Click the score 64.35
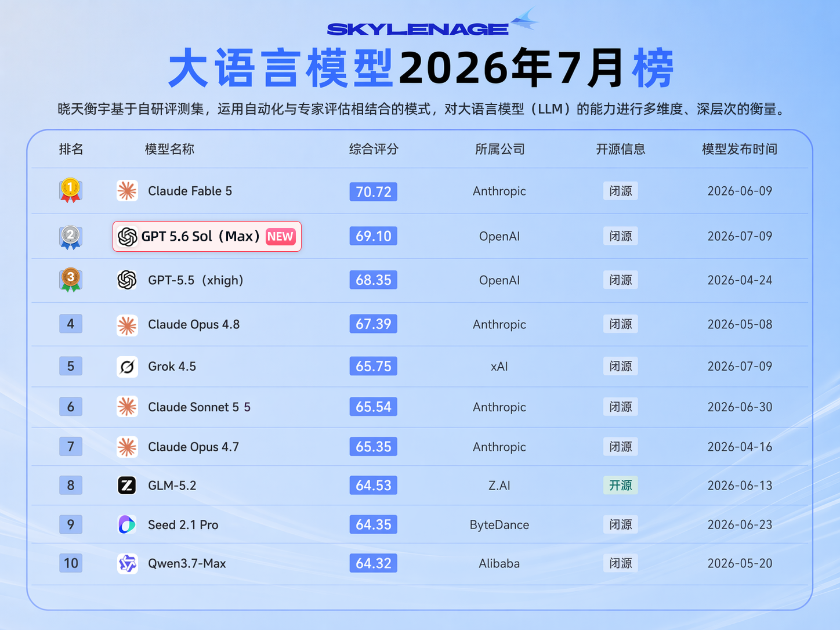Screen dimensions: 840x630 click(x=374, y=524)
